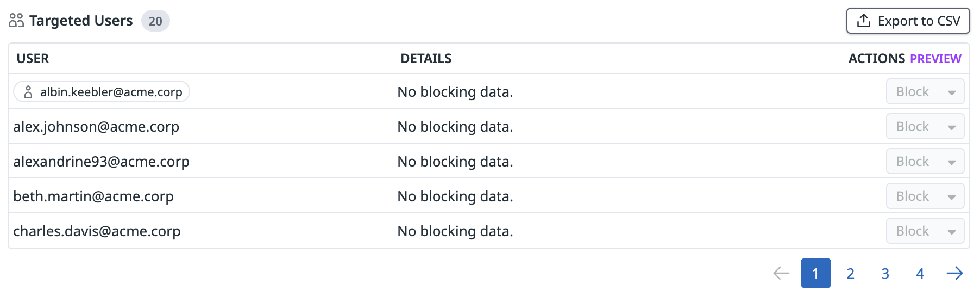Click the export upload icon
This screenshot has height=296, width=980.
[x=864, y=21]
